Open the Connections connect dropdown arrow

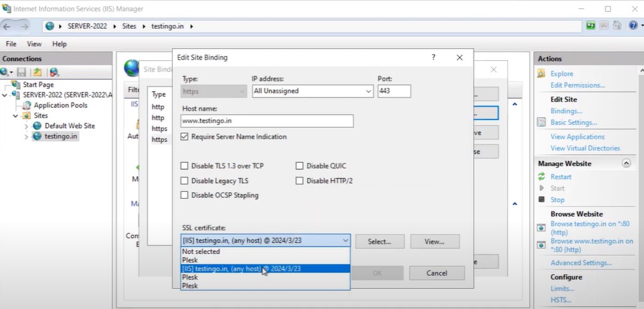pos(11,72)
